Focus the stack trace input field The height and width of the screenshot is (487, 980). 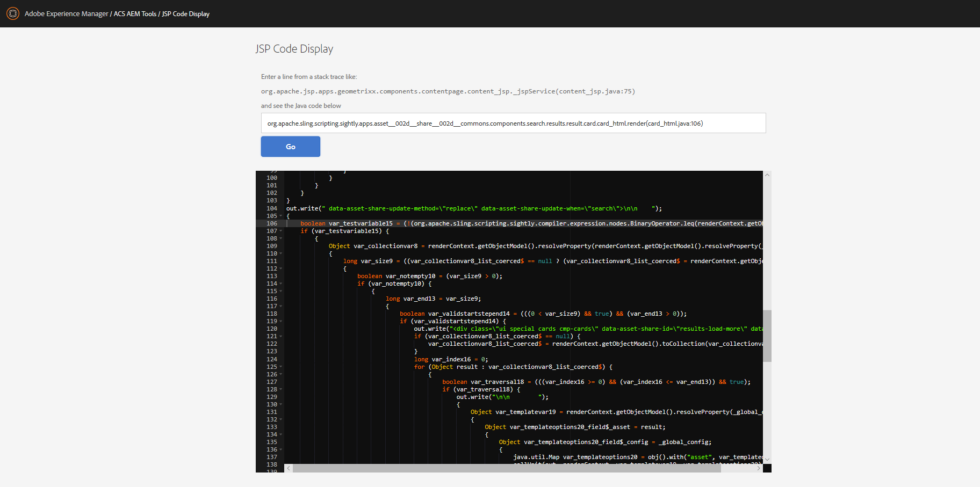[513, 123]
